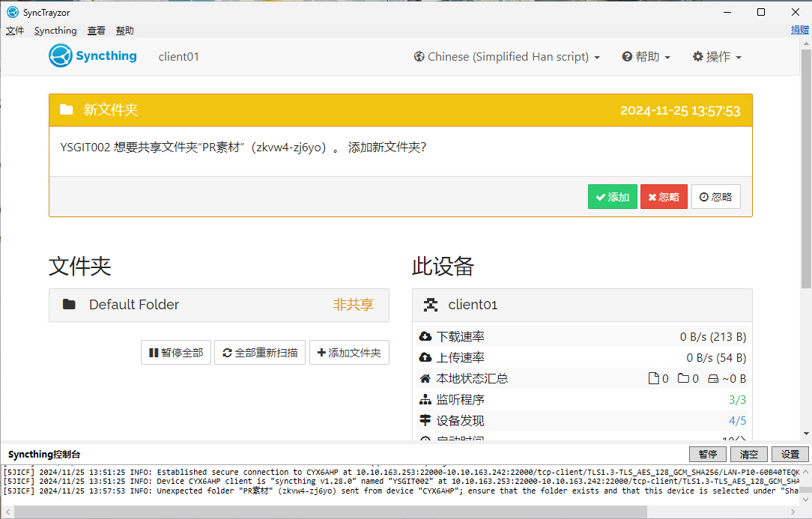Viewport: 812px width, 519px height.
Task: Click the console 暂停 button
Action: pos(707,455)
